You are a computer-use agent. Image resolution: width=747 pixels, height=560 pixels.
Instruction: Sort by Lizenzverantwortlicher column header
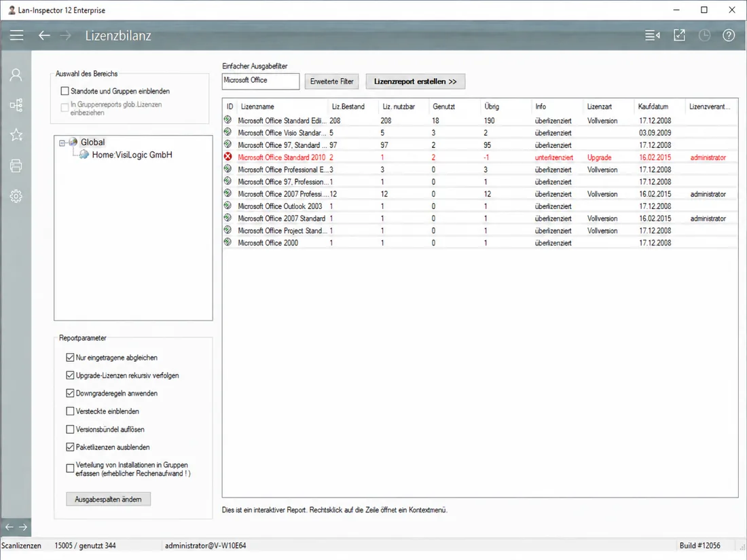[711, 106]
